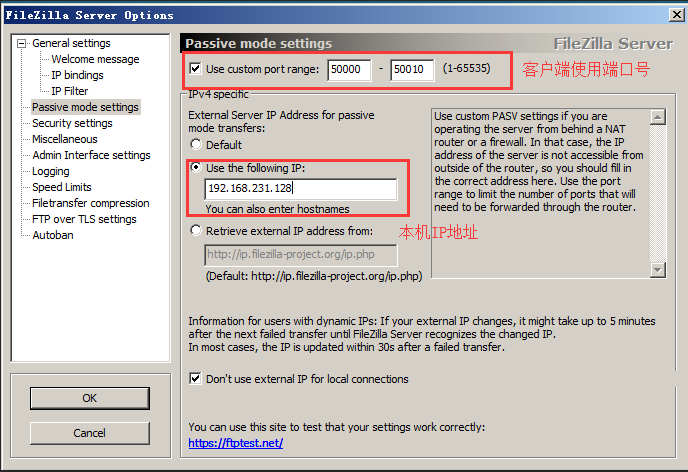Open the Welcome message settings page

(95, 59)
